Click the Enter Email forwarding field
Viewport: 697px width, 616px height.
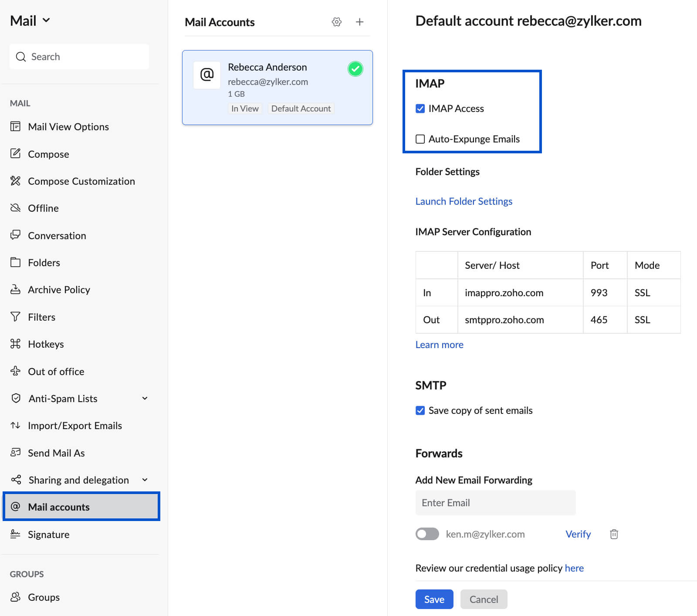pyautogui.click(x=495, y=503)
